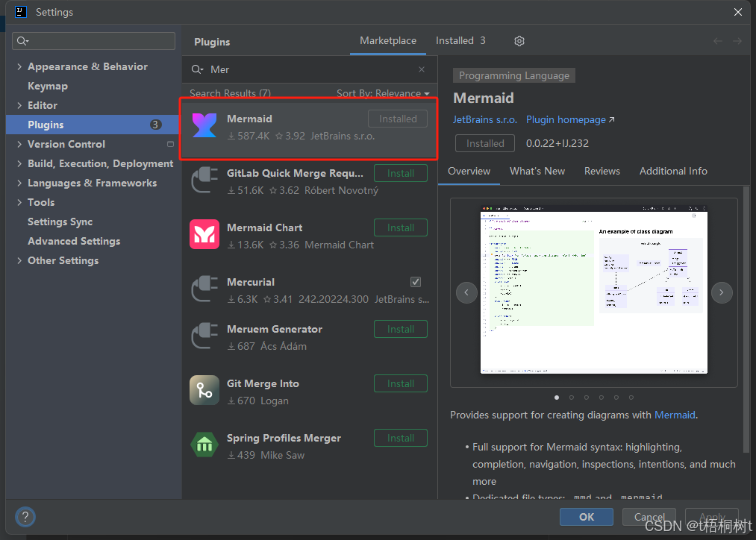Click the Programming Language category tag
Viewport: 756px width, 540px height.
click(514, 75)
